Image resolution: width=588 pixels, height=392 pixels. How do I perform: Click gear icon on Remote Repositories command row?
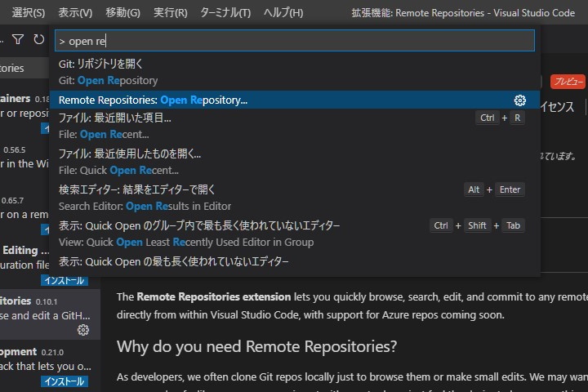pyautogui.click(x=519, y=100)
